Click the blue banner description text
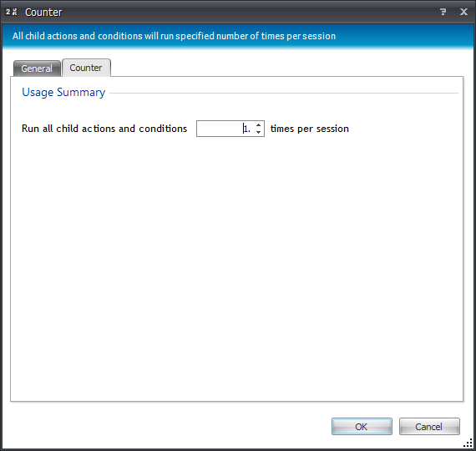Viewport: 476px width, 451px height. (x=174, y=36)
